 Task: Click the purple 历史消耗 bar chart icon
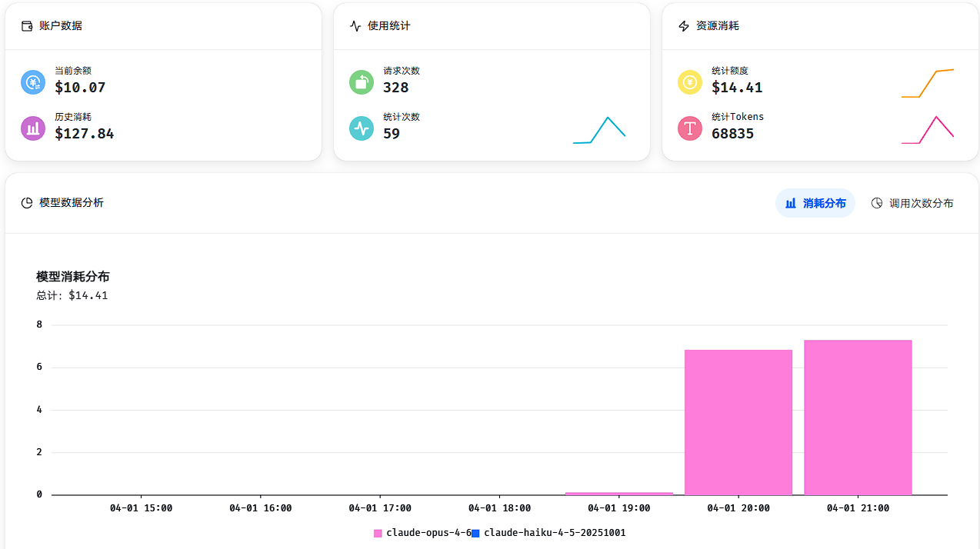pyautogui.click(x=33, y=128)
